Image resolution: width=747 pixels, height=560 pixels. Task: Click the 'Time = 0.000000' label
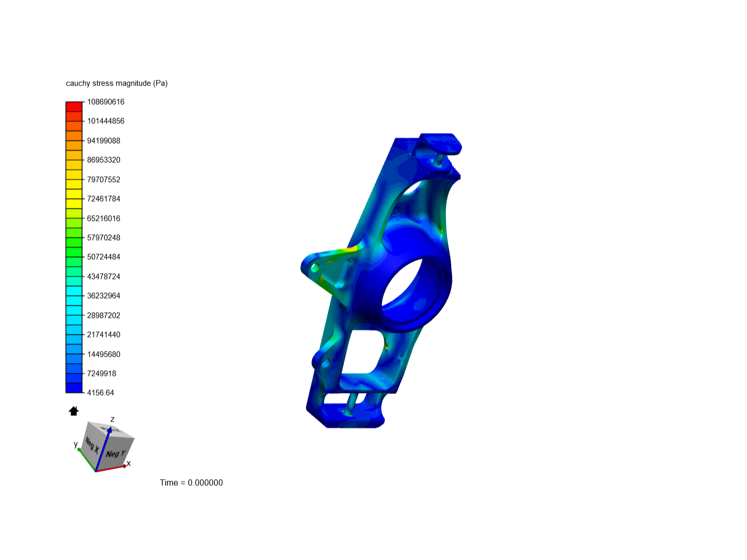[x=191, y=483]
